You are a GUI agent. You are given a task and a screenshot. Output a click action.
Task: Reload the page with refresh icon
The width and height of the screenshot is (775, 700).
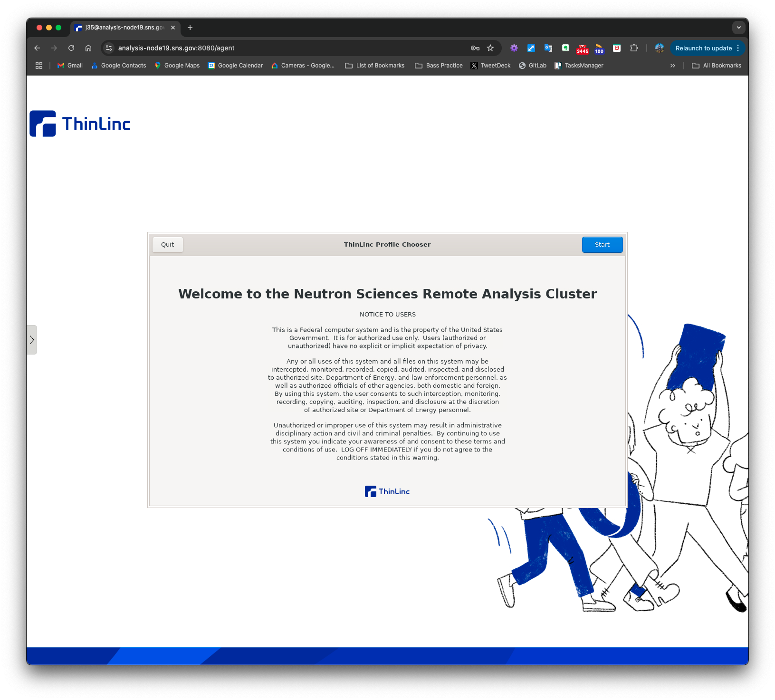click(71, 48)
